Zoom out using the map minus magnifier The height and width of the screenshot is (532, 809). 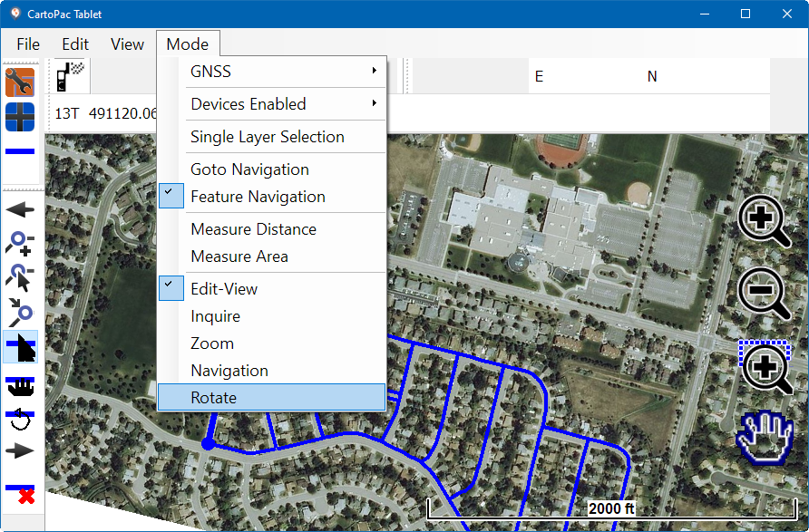coord(765,294)
